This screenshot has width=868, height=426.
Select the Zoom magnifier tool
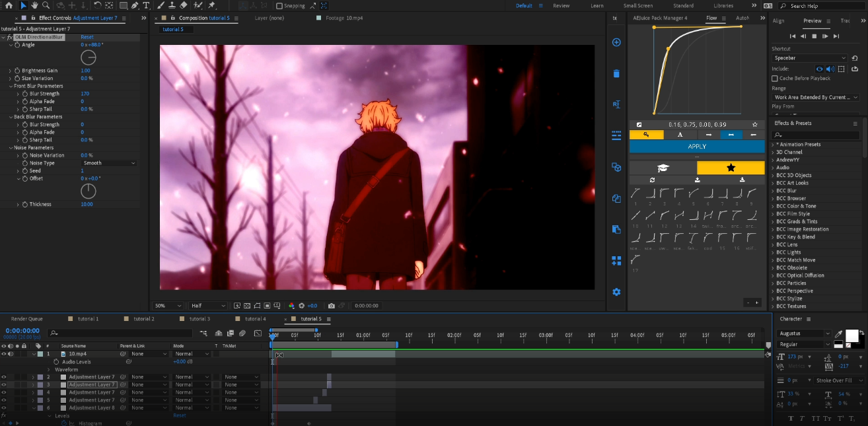[45, 5]
